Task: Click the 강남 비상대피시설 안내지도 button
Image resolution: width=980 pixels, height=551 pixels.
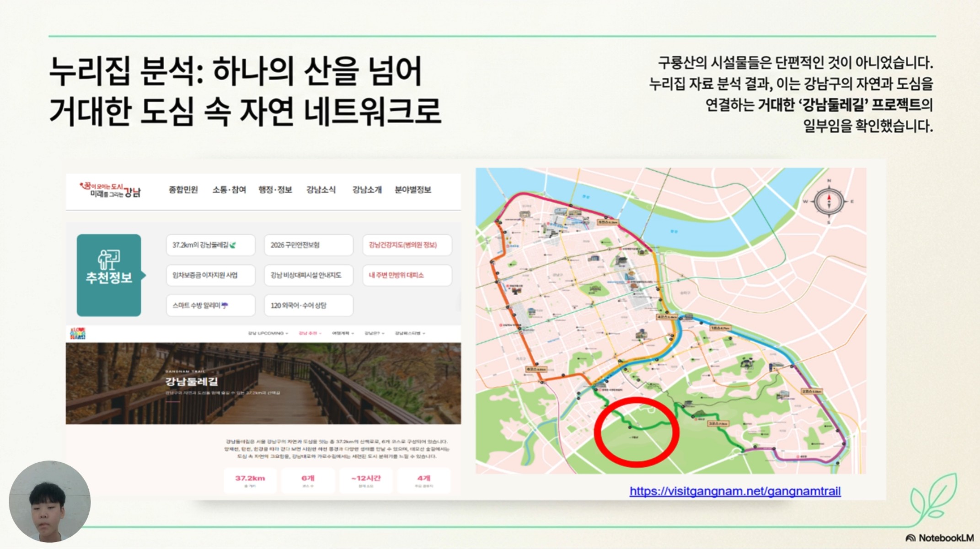Action: point(309,275)
